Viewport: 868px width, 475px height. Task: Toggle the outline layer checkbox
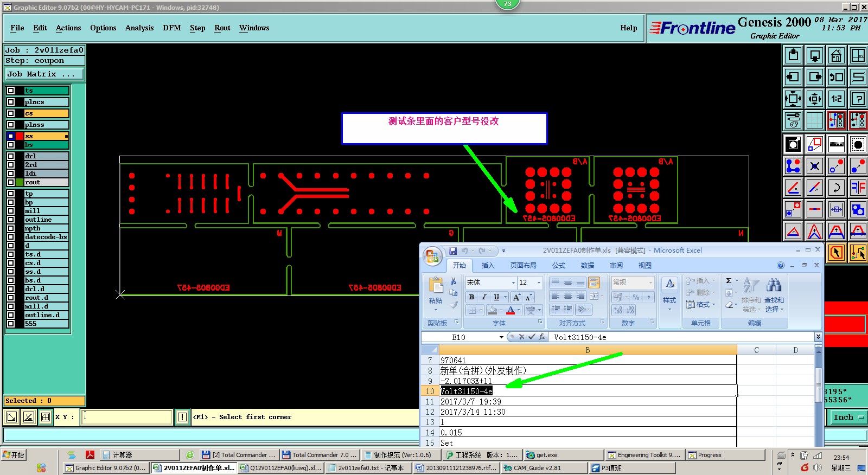11,220
